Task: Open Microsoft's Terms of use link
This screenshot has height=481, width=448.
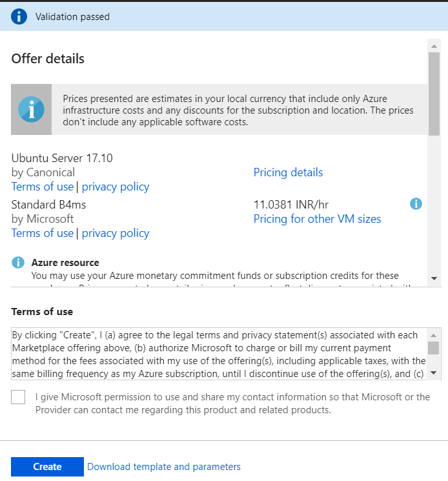Action: 43,233
